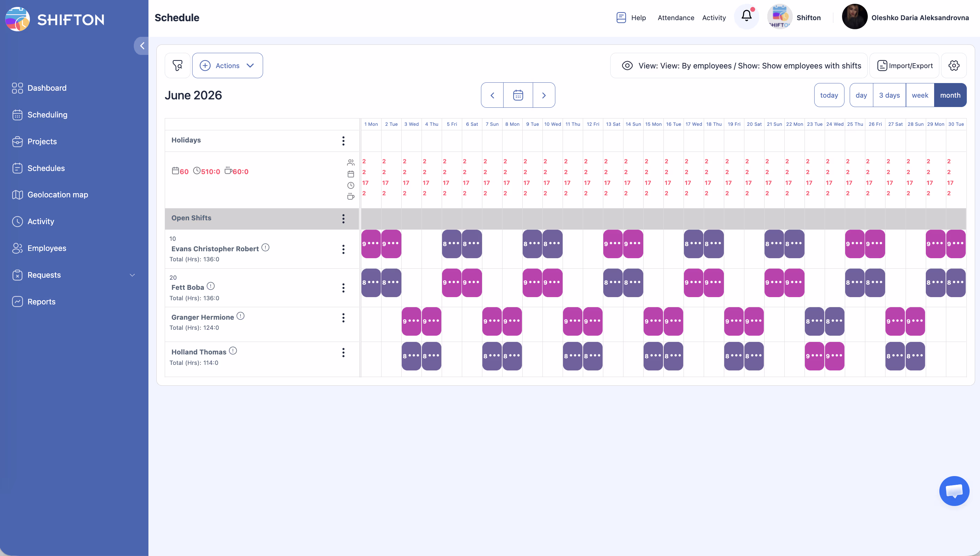Switch to week view
This screenshot has height=556, width=980.
(x=920, y=95)
